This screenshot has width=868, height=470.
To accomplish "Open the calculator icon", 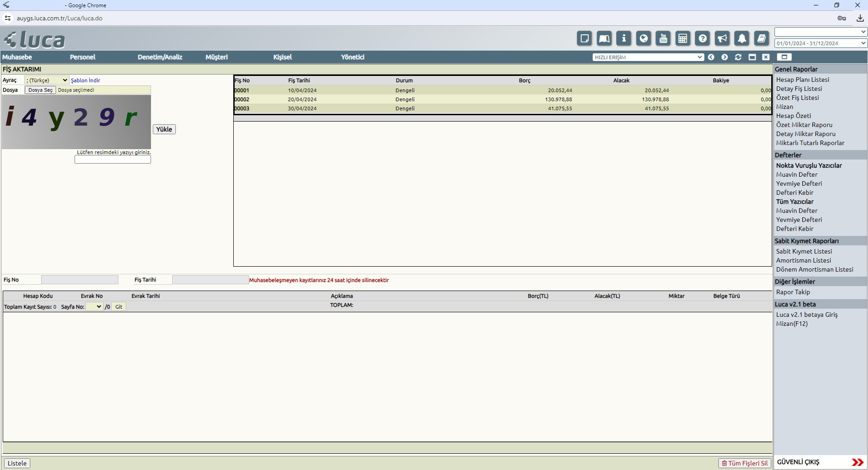I will pyautogui.click(x=683, y=38).
